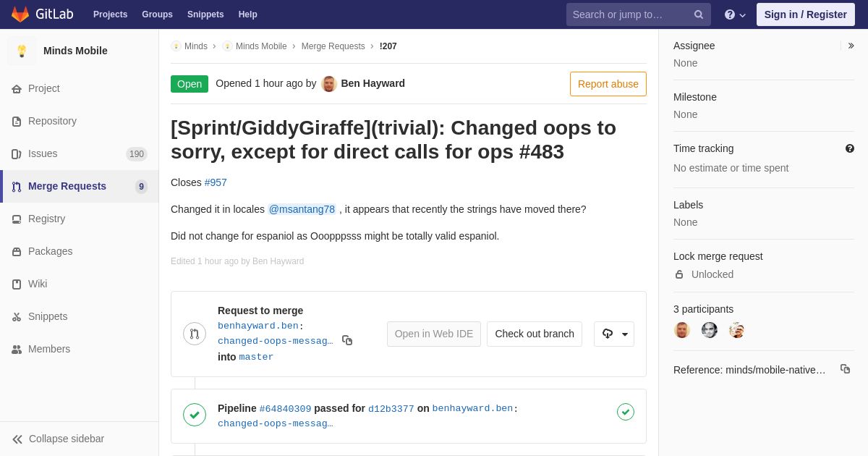Viewport: 868px width, 456px height.
Task: Click the Merge Requests sidebar icon
Action: (x=17, y=187)
